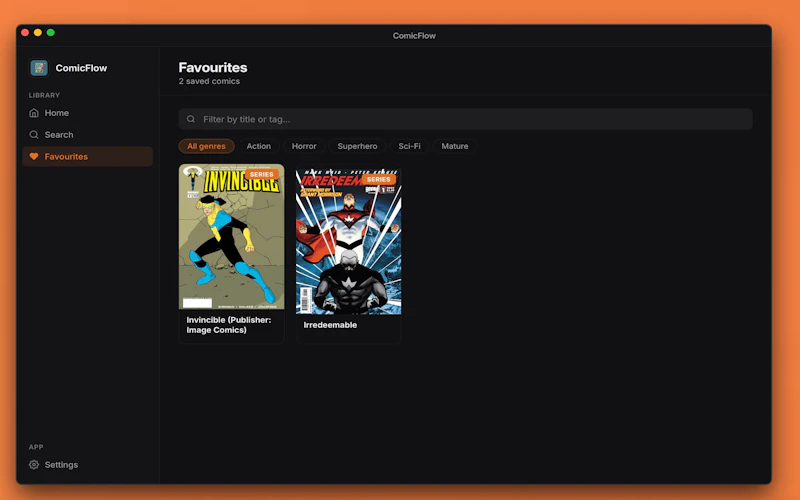Maximize the window with green button
The width and height of the screenshot is (800, 500).
click(51, 33)
